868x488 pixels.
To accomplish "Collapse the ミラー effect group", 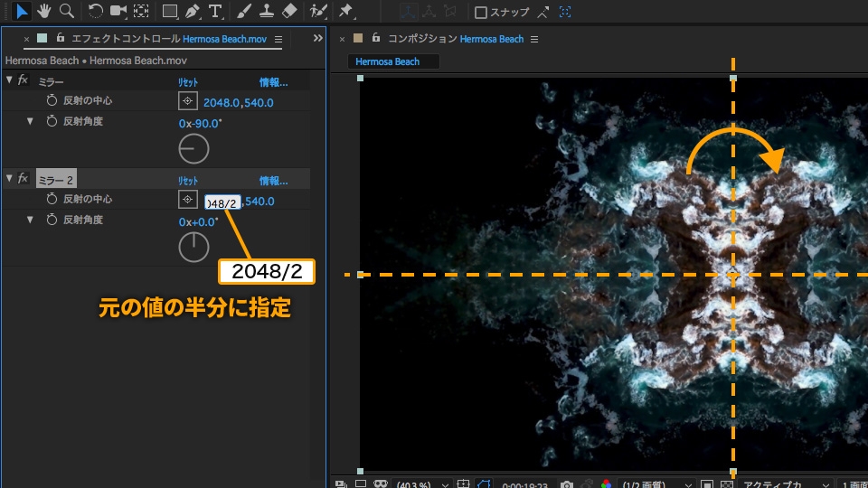I will [9, 80].
